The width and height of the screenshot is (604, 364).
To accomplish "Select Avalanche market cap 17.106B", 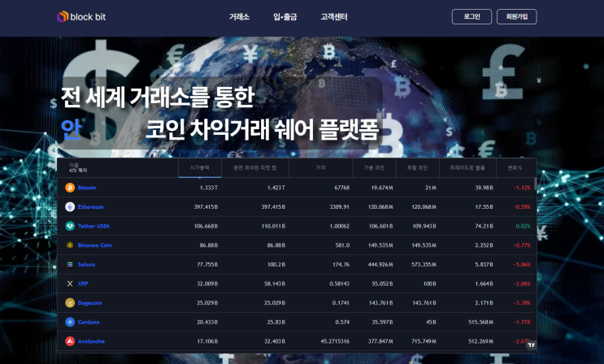I will click(207, 341).
